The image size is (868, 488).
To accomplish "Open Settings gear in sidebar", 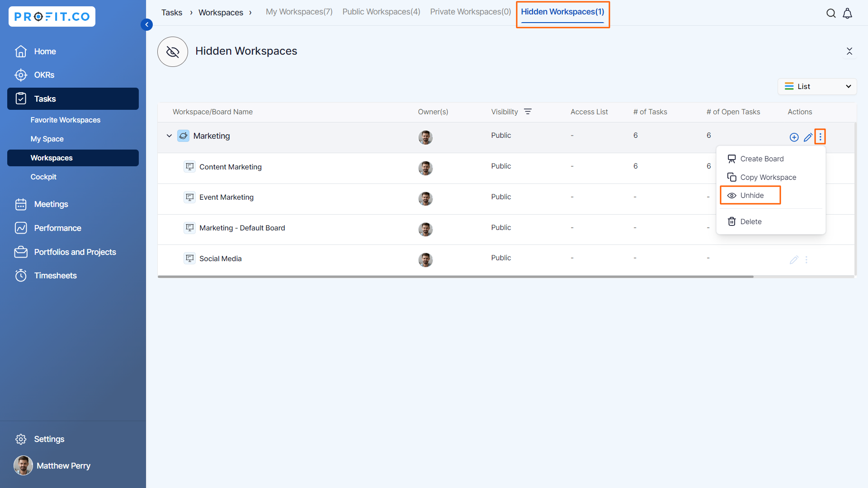I will [x=21, y=439].
